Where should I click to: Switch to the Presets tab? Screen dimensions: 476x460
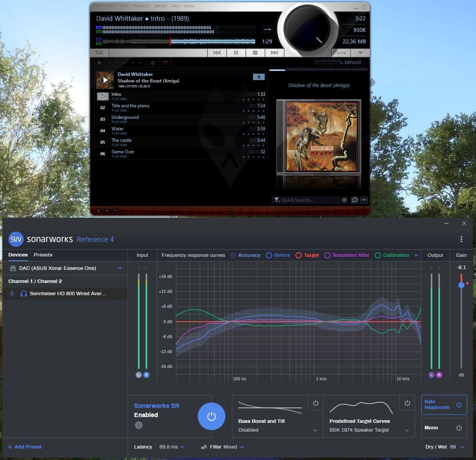[43, 255]
